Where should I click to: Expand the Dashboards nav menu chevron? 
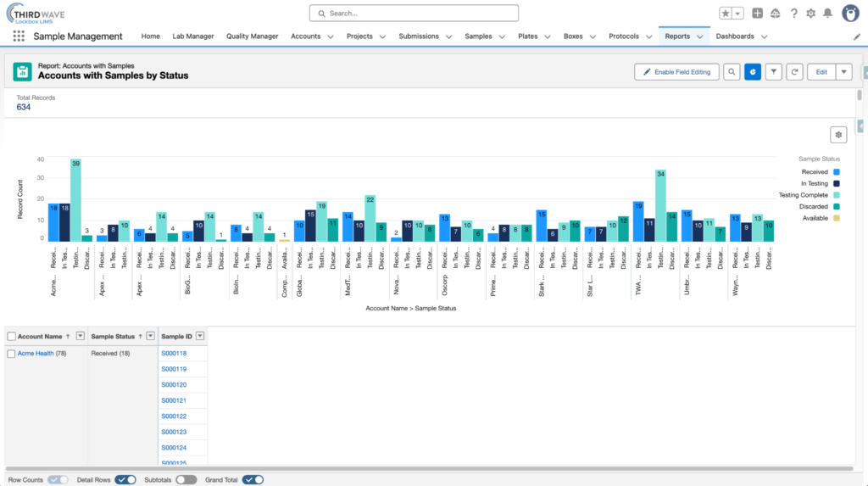765,36
